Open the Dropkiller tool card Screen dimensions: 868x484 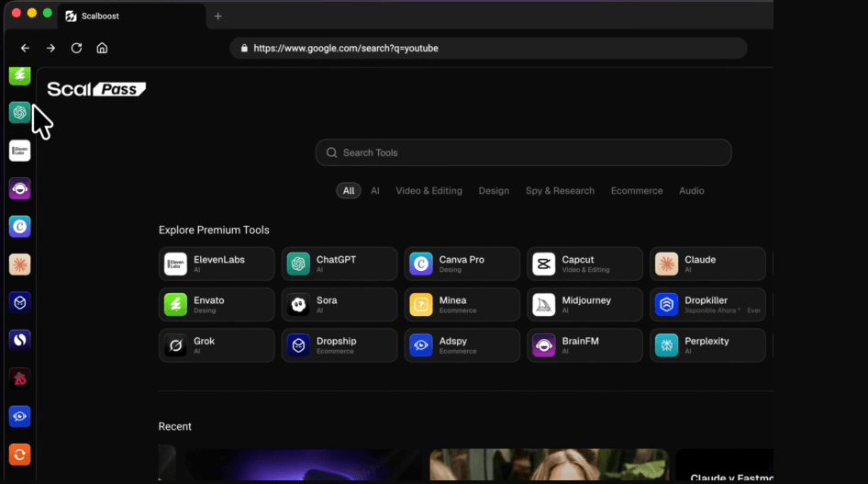point(707,305)
